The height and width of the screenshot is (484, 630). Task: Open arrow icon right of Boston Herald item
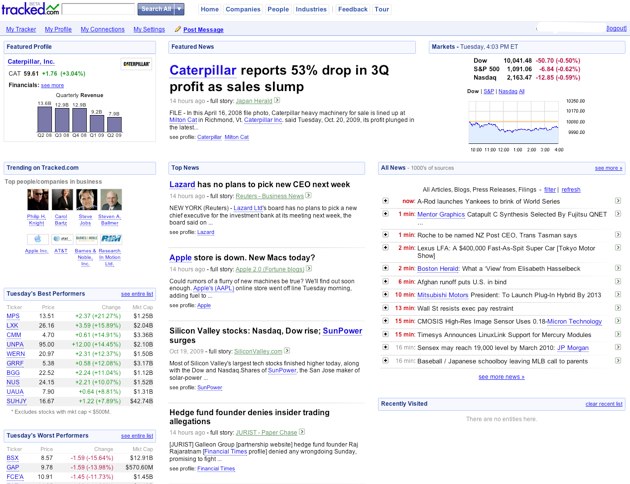618,268
